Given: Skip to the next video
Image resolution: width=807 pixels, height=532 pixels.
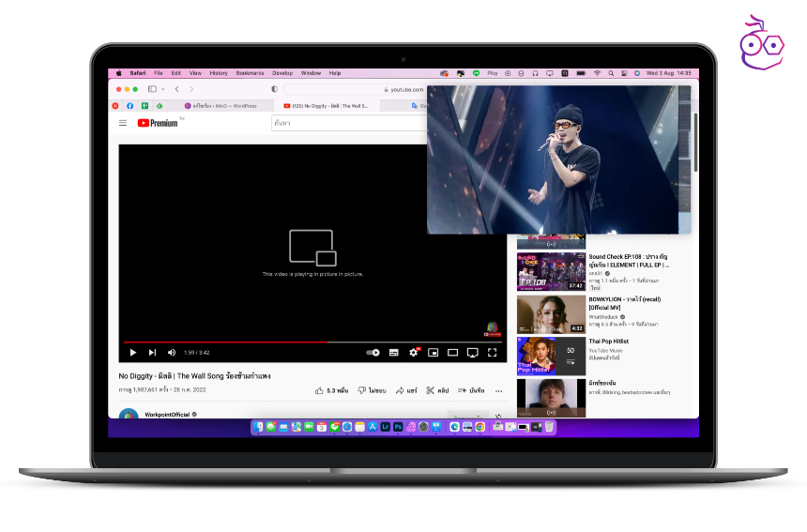Looking at the screenshot, I should [153, 353].
